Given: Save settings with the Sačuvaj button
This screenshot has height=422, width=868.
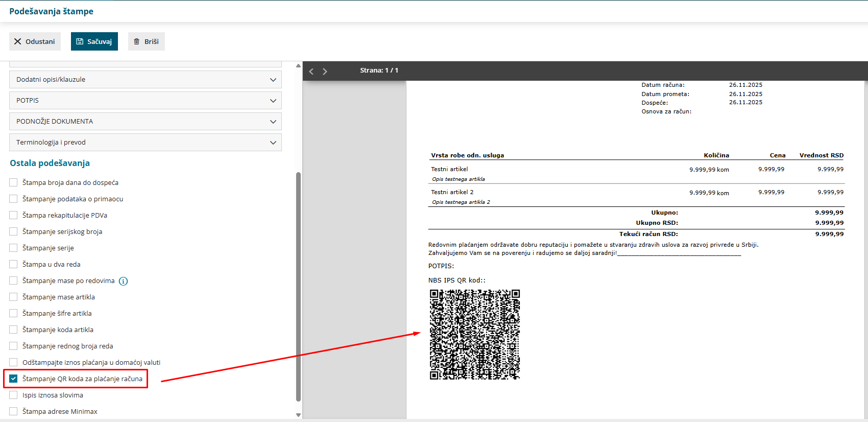Looking at the screenshot, I should [94, 41].
